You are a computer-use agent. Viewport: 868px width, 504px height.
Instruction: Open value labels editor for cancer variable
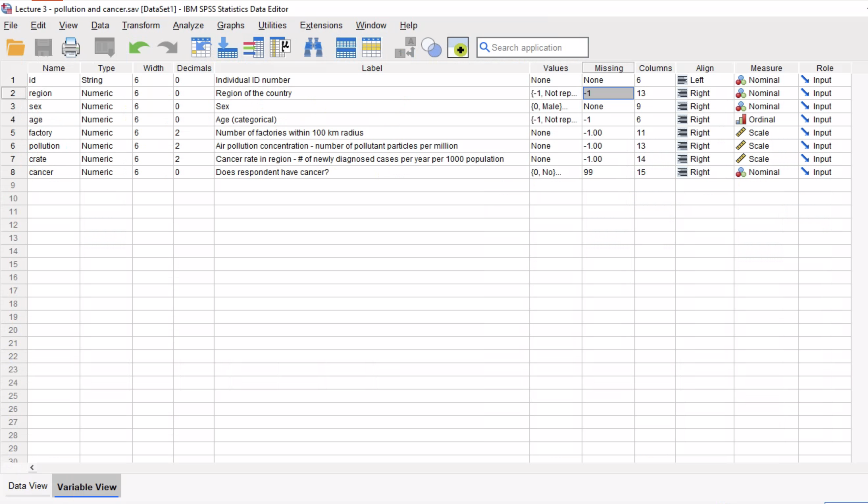click(554, 172)
